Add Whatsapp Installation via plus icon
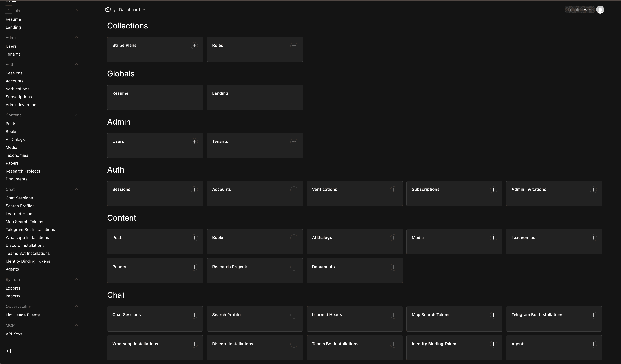The image size is (621, 364). (x=194, y=344)
